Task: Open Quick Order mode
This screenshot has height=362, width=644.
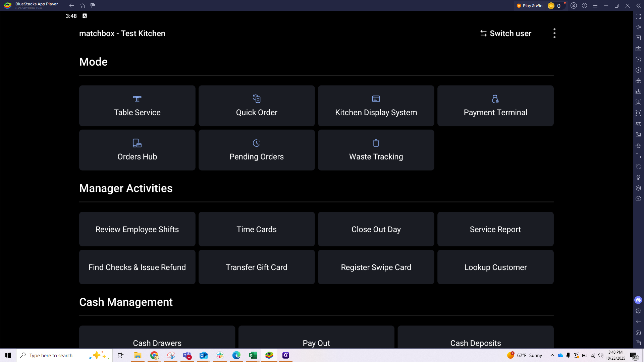Action: point(257,106)
